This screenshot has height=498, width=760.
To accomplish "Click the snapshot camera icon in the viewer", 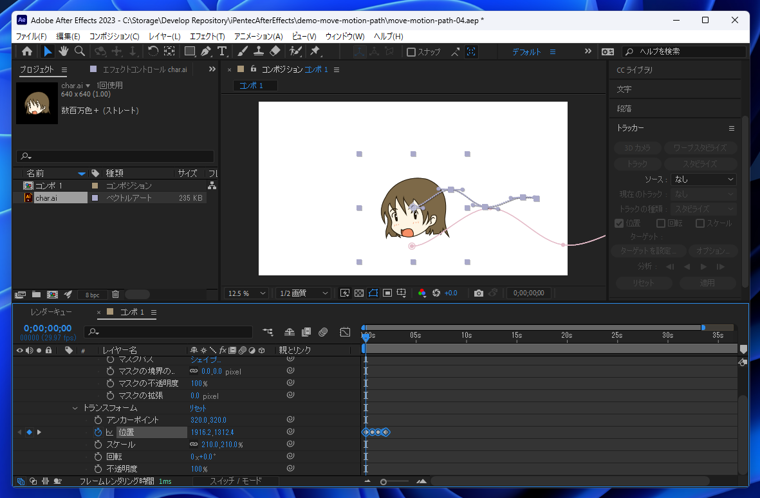I will pyautogui.click(x=478, y=293).
